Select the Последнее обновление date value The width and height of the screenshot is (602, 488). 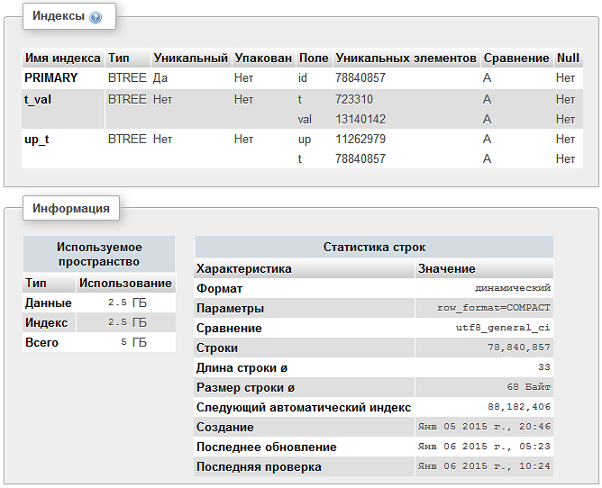tap(485, 447)
